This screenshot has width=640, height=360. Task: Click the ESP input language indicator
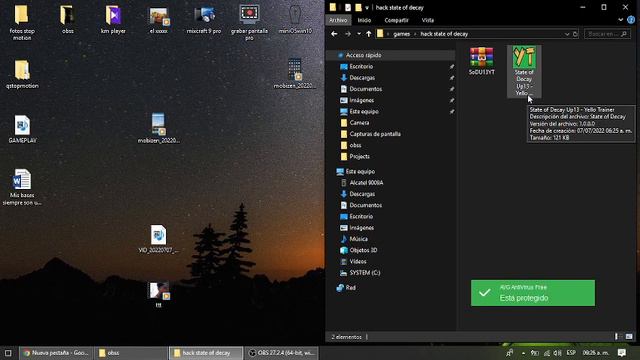tap(571, 353)
